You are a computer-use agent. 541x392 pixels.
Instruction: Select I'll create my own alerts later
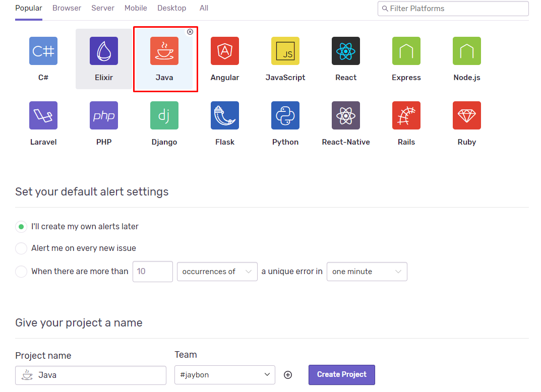point(21,227)
